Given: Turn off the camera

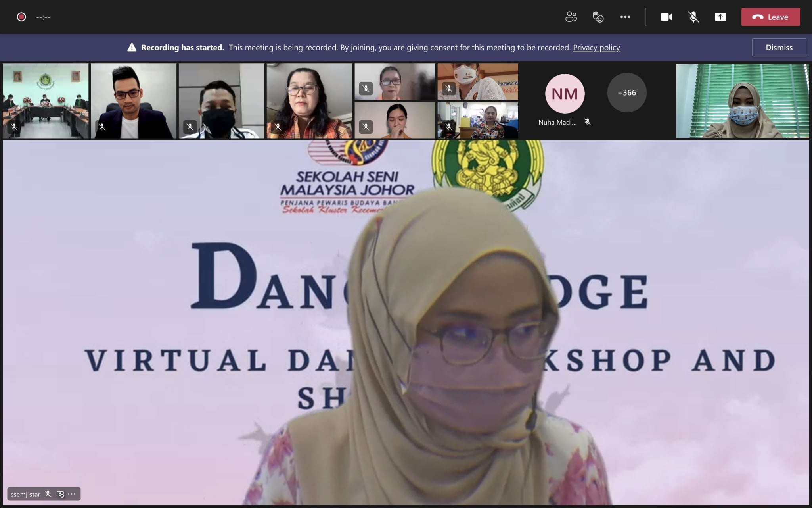Looking at the screenshot, I should [666, 17].
